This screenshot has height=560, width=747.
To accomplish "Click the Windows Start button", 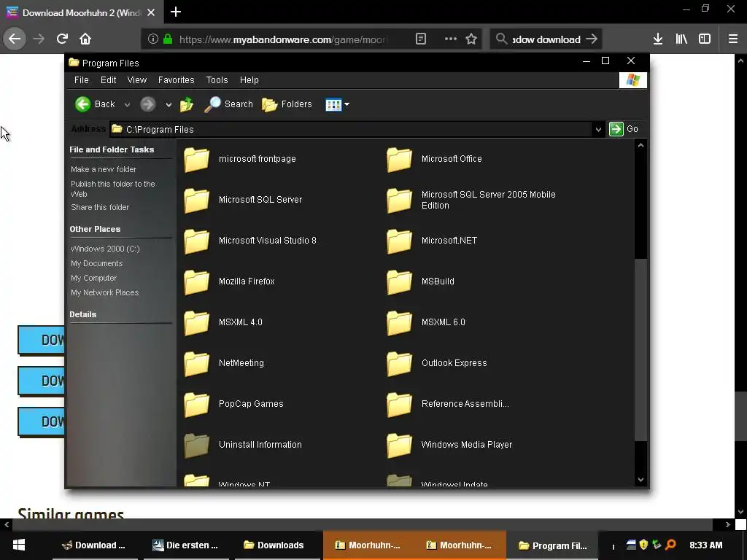I will [18, 545].
